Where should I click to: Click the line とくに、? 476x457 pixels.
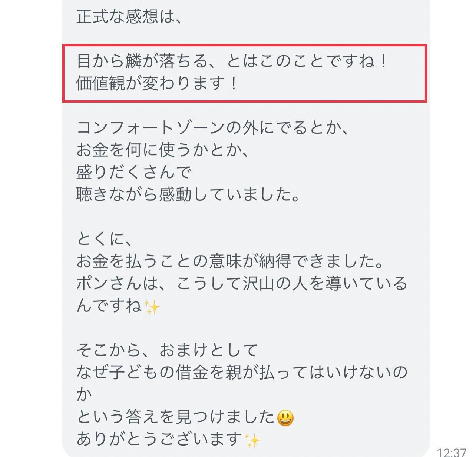click(x=104, y=239)
